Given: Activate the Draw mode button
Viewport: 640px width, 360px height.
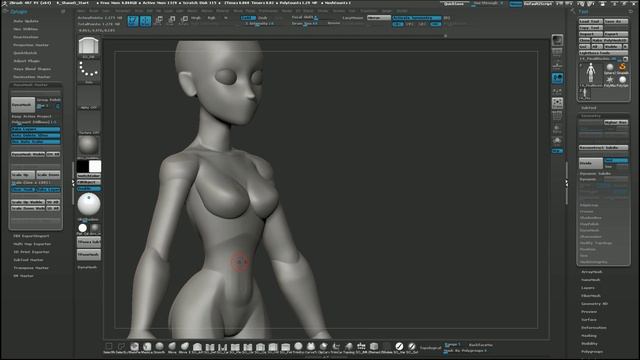Looking at the screenshot, I should 146,21.
